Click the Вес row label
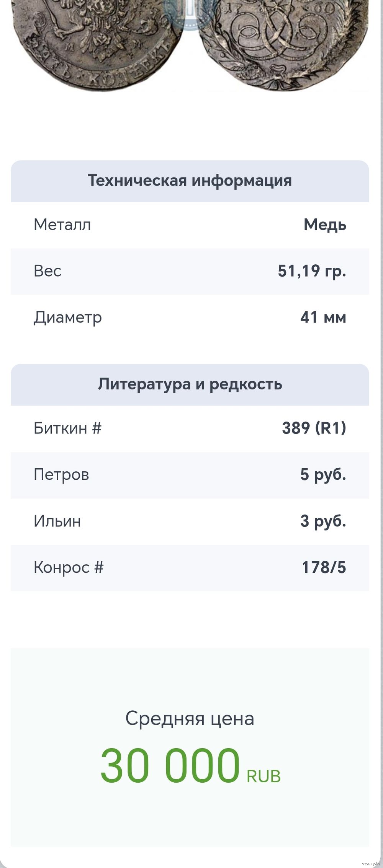Viewport: 383px width, 868px height. 47,271
